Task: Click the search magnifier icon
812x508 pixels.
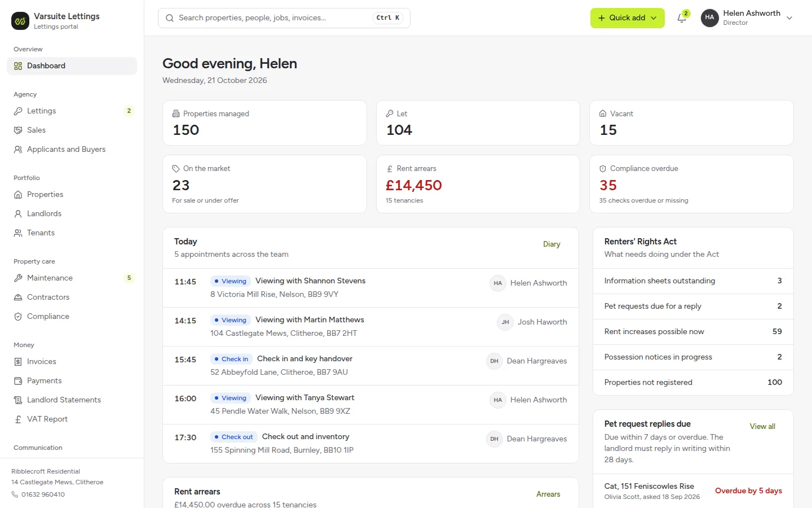Action: (170, 18)
